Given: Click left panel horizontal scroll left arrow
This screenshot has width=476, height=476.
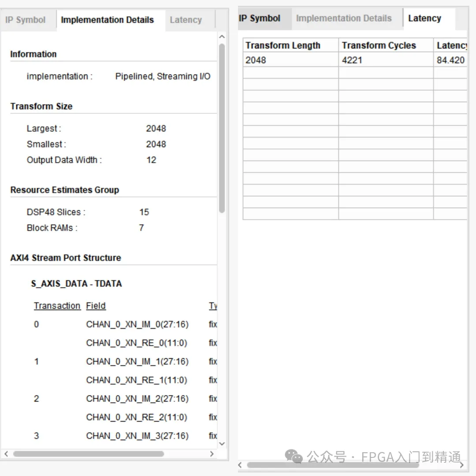Looking at the screenshot, I should pos(6,454).
